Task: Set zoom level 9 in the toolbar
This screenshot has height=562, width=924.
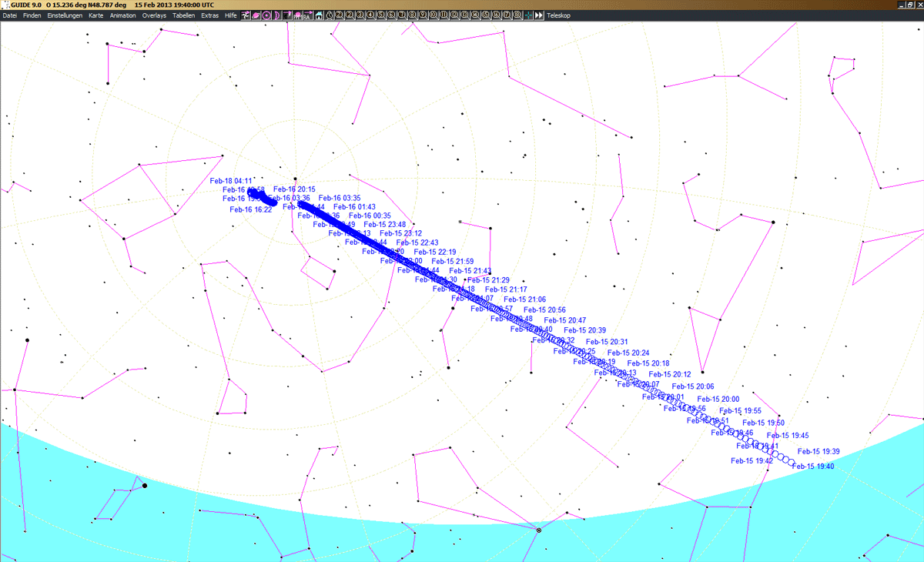Action: pyautogui.click(x=422, y=15)
